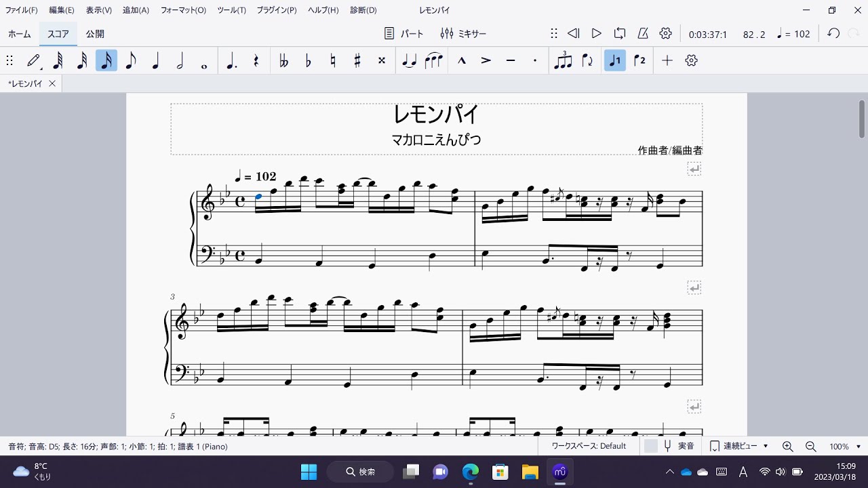Open playback settings gear
Image resolution: width=868 pixels, height=488 pixels.
(666, 33)
